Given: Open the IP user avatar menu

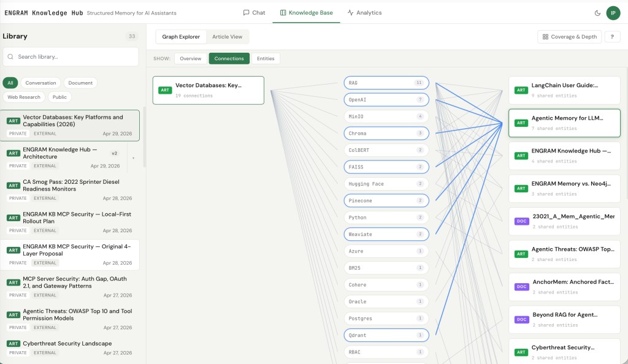Looking at the screenshot, I should pyautogui.click(x=613, y=13).
